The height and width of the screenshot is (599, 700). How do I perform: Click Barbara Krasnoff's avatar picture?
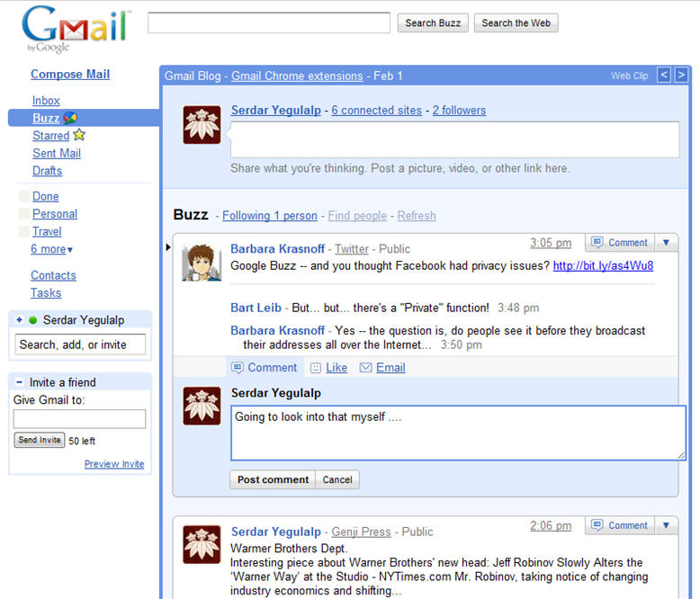[202, 262]
